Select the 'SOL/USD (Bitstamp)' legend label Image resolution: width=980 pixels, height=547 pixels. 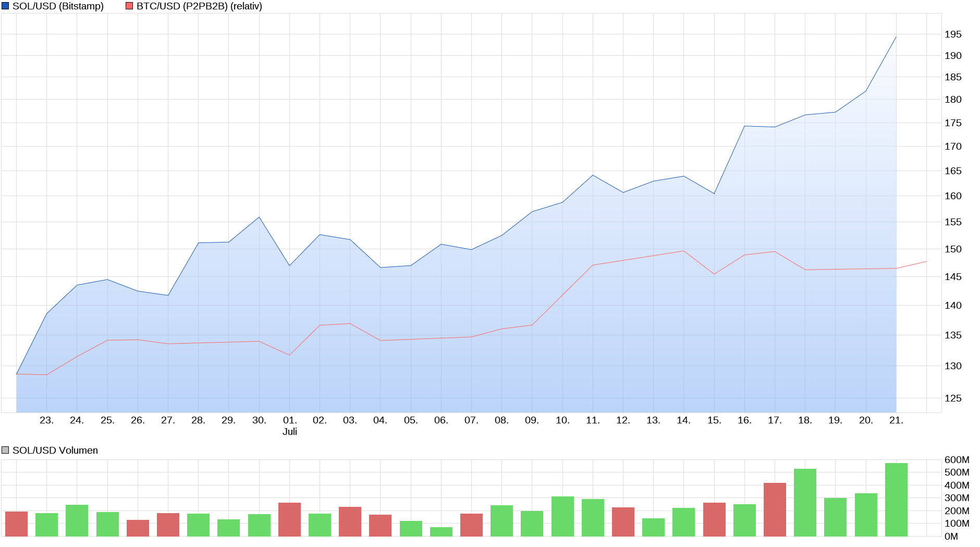58,6
